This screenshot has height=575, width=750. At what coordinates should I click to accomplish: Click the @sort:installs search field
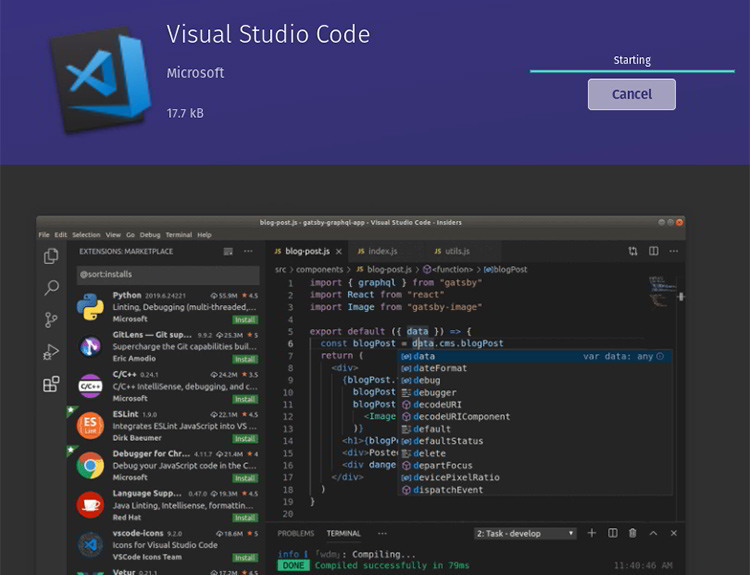tap(168, 275)
